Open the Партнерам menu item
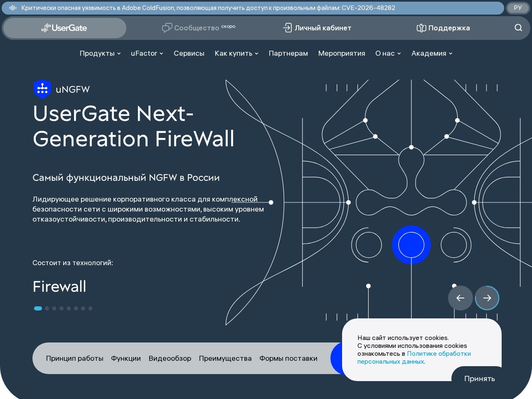The height and width of the screenshot is (399, 532). point(288,53)
